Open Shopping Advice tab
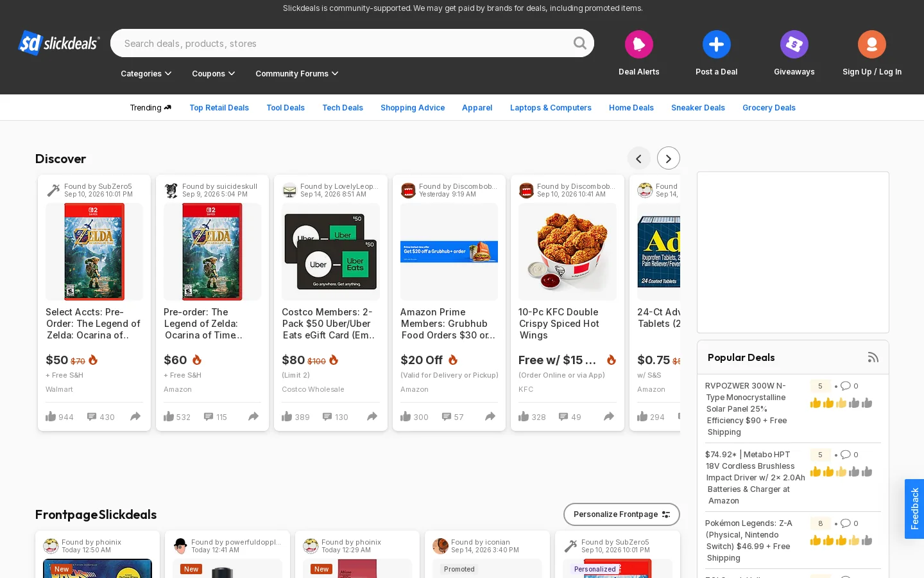Screen dimensions: 924x578 tap(413, 108)
